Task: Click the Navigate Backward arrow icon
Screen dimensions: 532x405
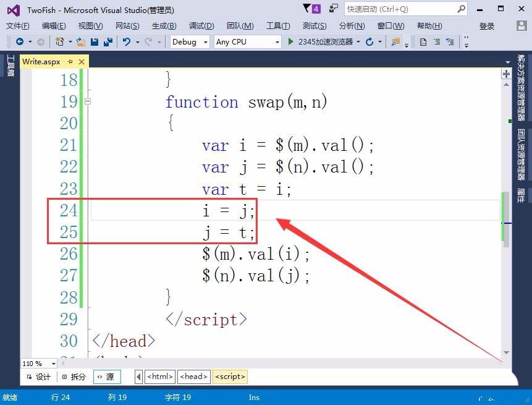Action: pyautogui.click(x=20, y=42)
